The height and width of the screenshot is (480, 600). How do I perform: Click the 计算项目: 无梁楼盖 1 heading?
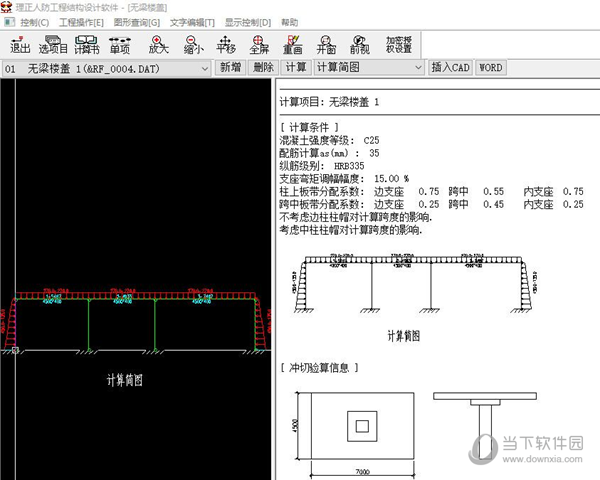click(x=329, y=102)
